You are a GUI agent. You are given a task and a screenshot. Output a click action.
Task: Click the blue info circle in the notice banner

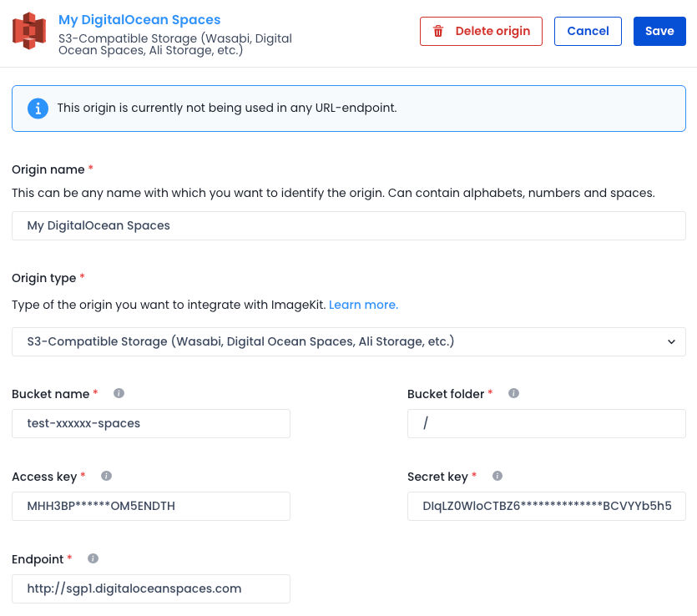pyautogui.click(x=38, y=109)
